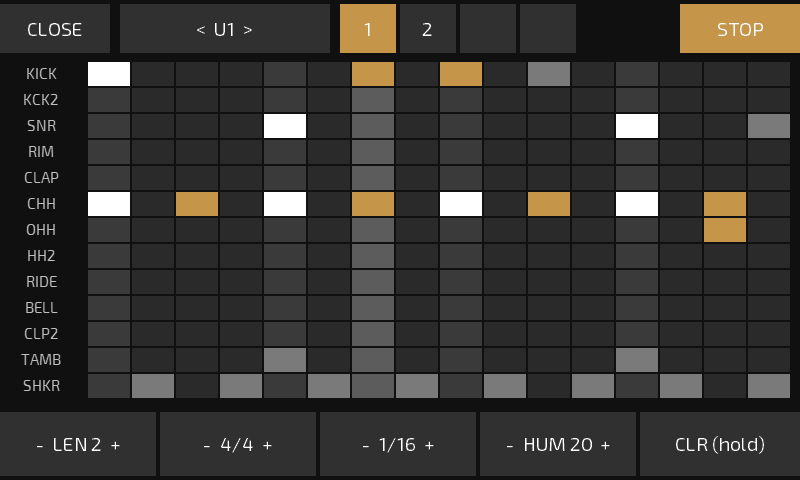
Task: Increase step resolution with 1/16 plus
Action: tap(430, 445)
